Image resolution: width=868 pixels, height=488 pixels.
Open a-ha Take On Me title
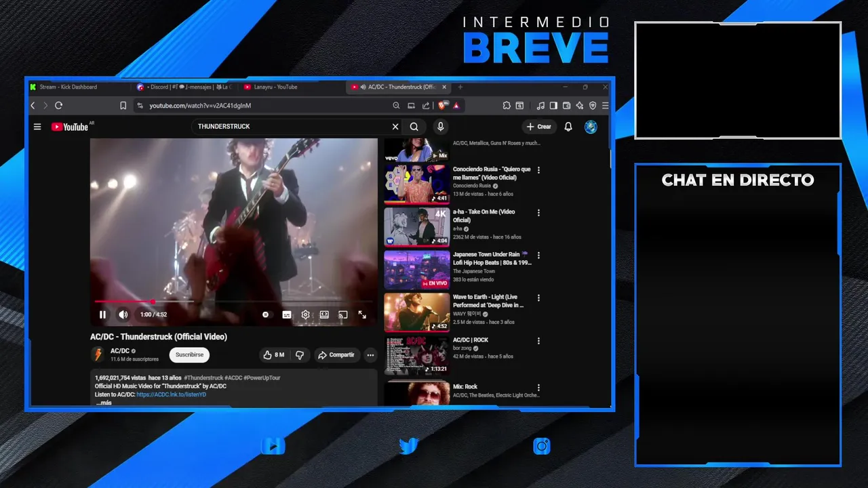click(484, 216)
